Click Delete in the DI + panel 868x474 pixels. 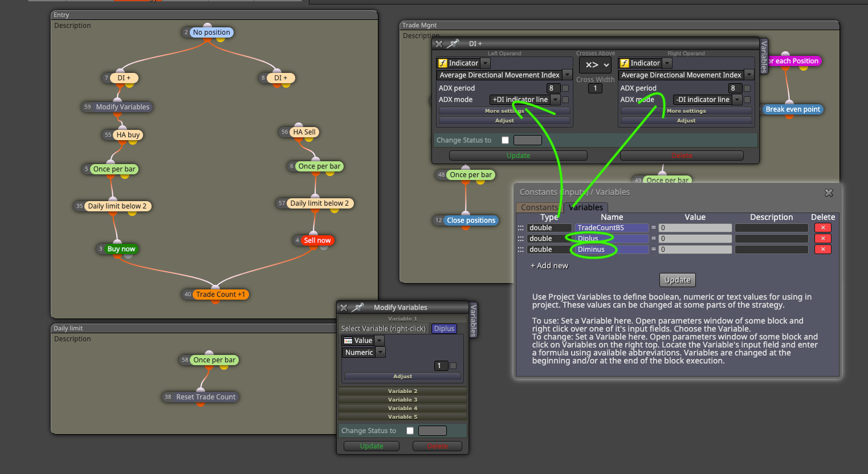682,156
